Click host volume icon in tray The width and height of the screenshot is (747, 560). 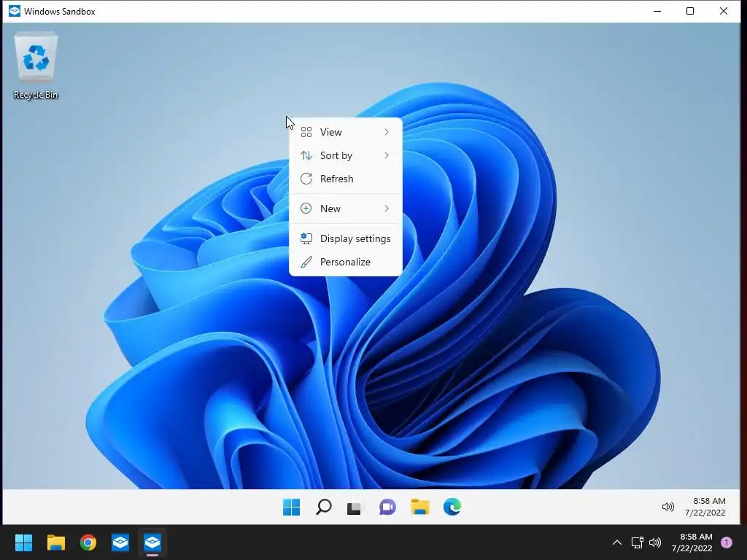pos(655,542)
